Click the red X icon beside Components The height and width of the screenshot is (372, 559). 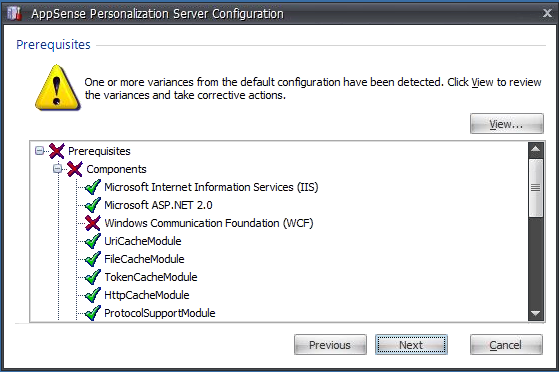(x=75, y=169)
